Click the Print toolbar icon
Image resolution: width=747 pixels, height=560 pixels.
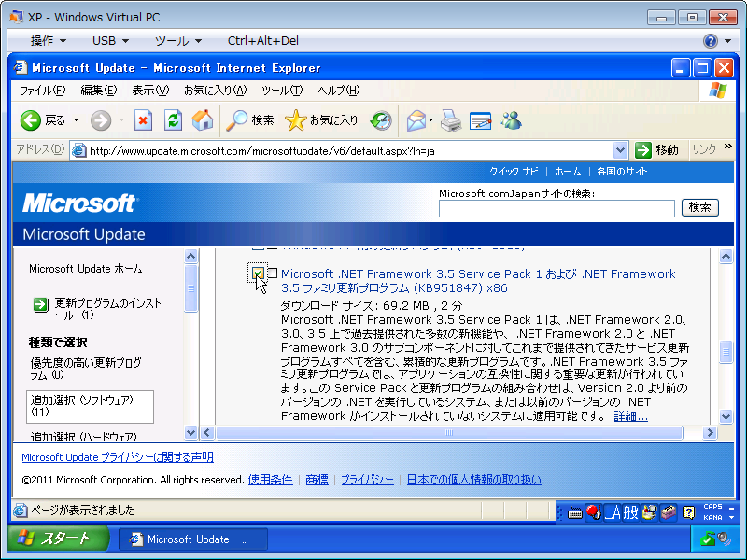point(451,120)
